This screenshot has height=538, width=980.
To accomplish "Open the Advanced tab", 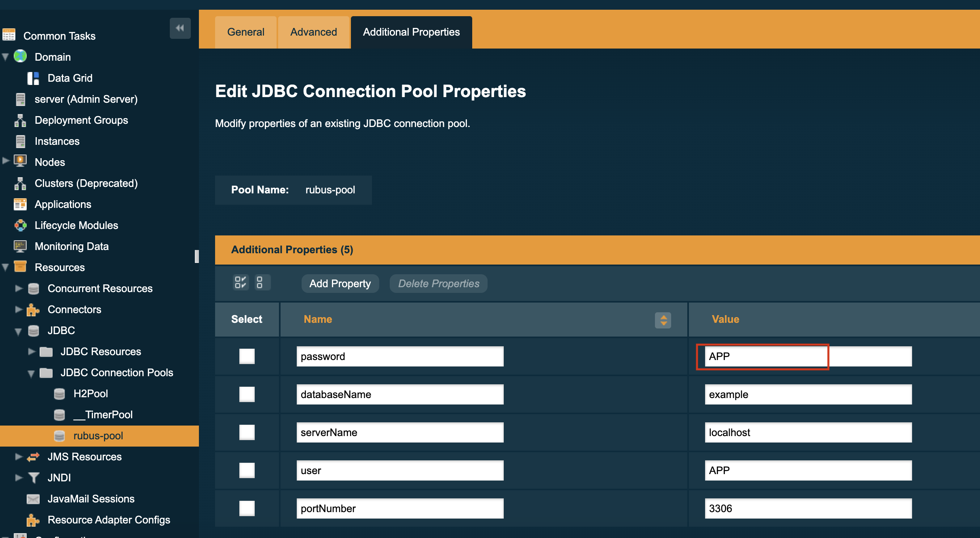I will click(313, 32).
